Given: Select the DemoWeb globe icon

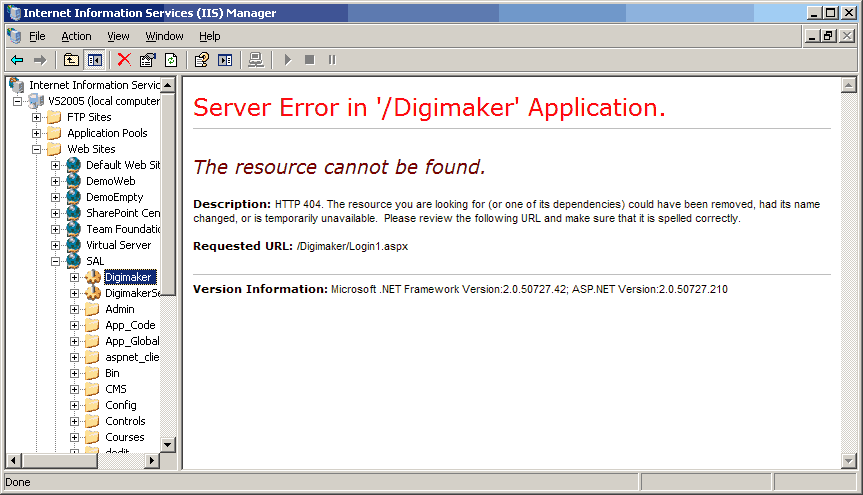Looking at the screenshot, I should [74, 181].
